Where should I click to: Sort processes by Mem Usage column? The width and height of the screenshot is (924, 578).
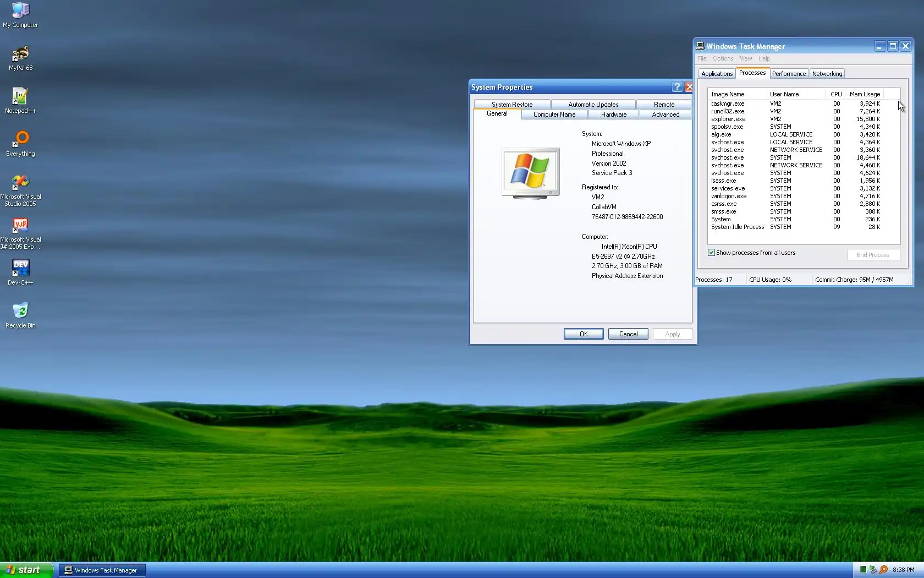coord(865,94)
